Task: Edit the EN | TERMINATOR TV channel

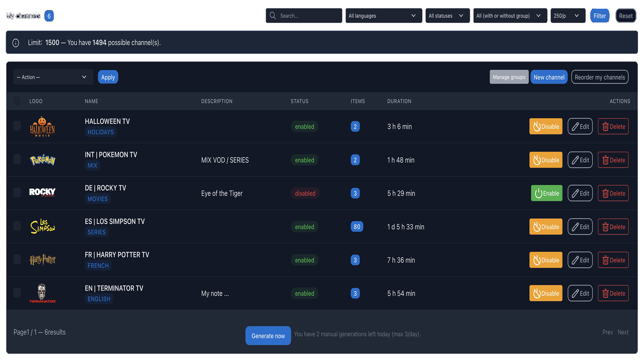Action: pos(580,294)
